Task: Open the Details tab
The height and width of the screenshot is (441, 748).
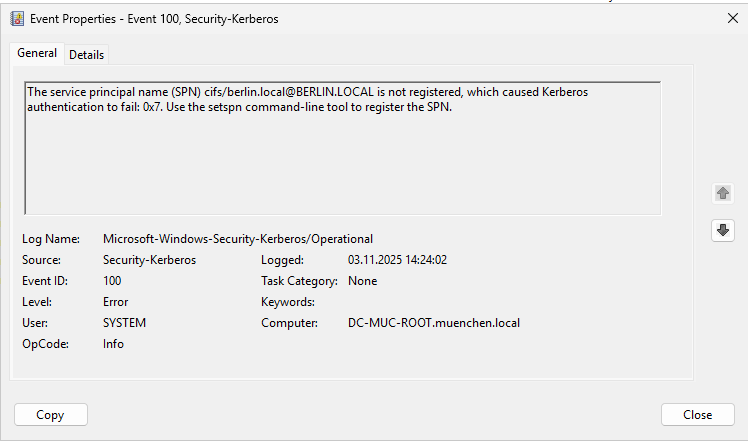Action: point(87,55)
